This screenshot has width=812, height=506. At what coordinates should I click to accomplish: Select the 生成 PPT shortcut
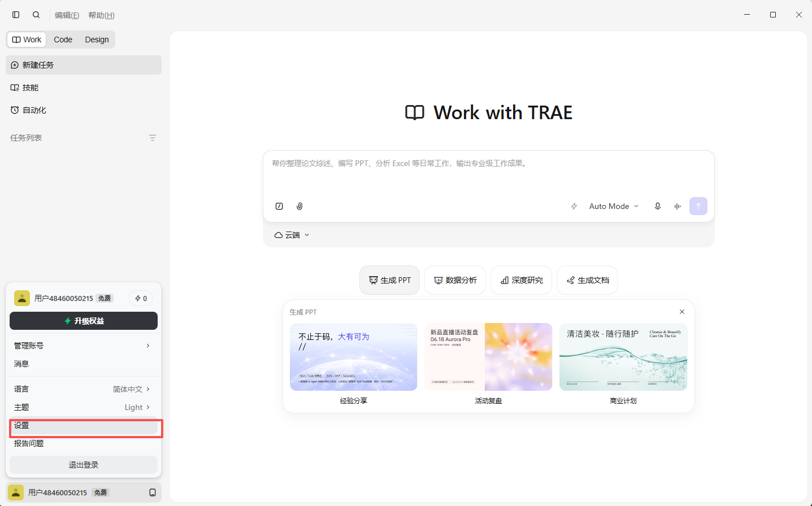(x=389, y=280)
